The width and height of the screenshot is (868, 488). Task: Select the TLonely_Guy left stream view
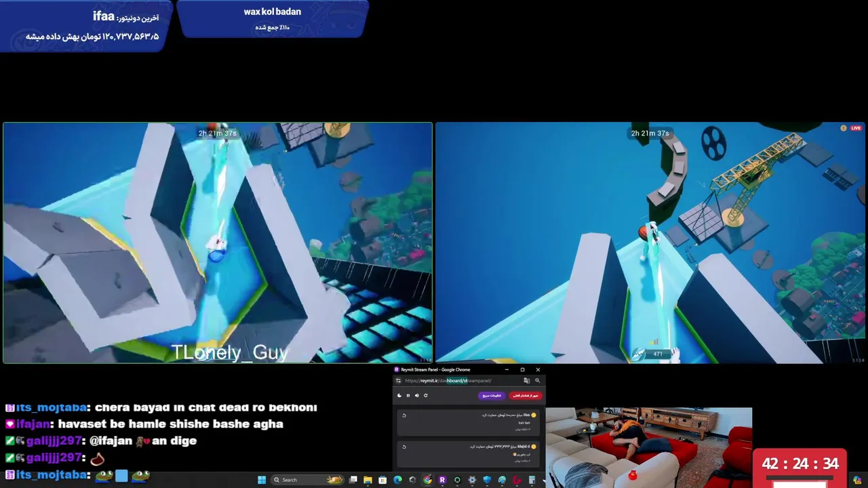click(x=218, y=243)
